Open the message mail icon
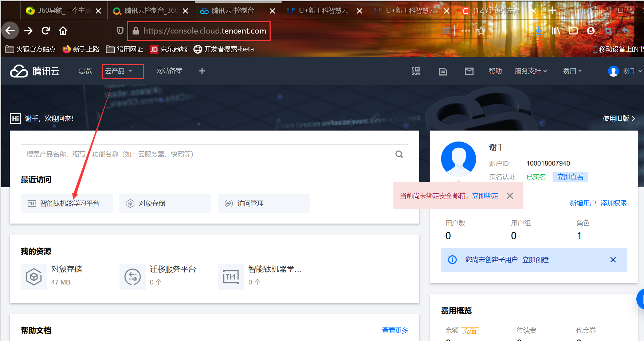644x341 pixels. pyautogui.click(x=469, y=71)
